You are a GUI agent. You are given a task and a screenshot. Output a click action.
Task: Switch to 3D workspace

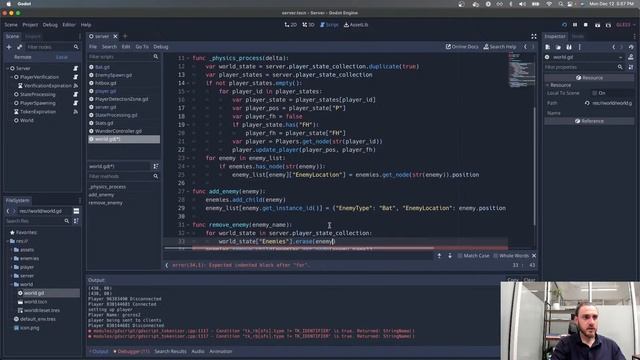click(x=308, y=25)
